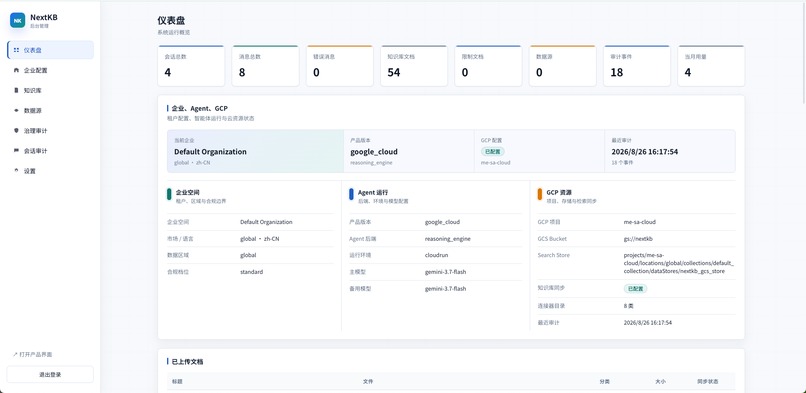Click gemini-3.7-flash in the 主模型 row
The height and width of the screenshot is (393, 806).
(445, 272)
